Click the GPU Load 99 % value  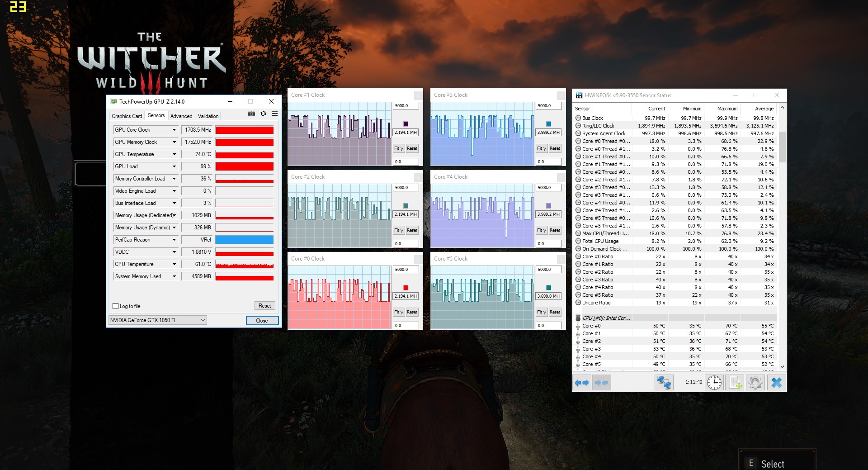[x=198, y=166]
